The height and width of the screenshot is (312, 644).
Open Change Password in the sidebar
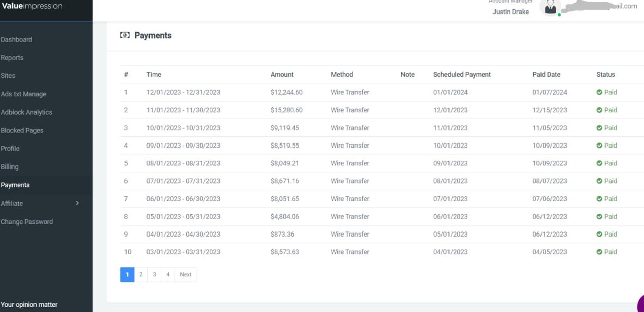click(x=27, y=222)
